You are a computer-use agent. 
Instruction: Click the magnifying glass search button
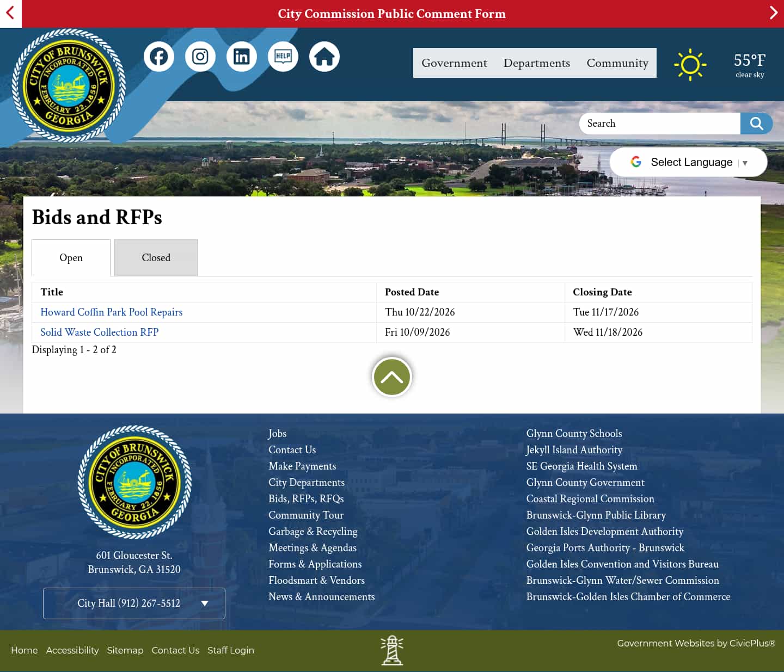tap(756, 124)
